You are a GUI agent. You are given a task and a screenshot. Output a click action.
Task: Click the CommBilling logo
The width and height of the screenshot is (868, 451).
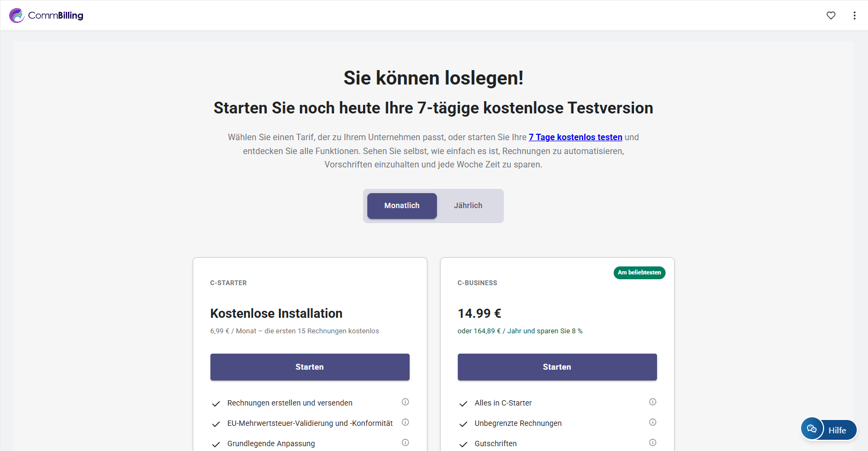click(x=47, y=16)
